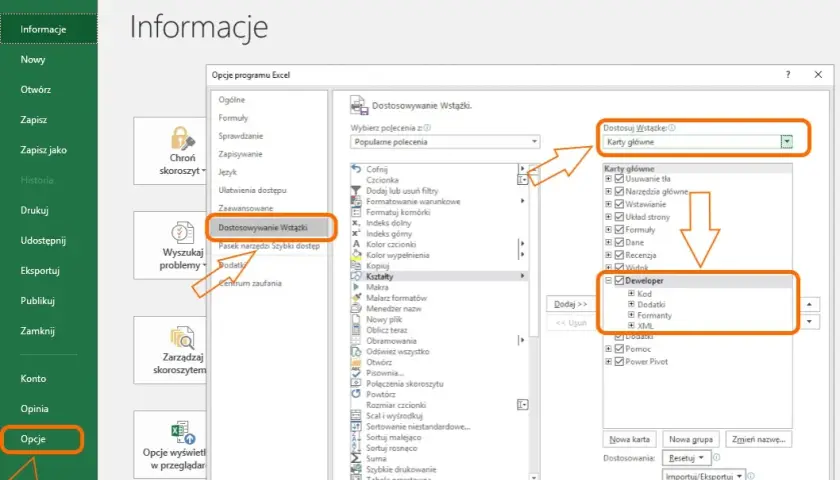Click the Scal i wyśrodkuj icon
This screenshot has height=480, width=840.
356,416
